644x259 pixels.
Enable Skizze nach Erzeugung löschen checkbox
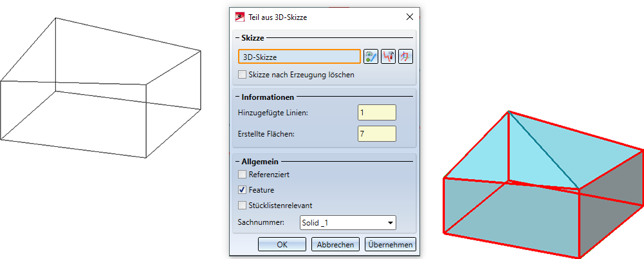pos(242,75)
